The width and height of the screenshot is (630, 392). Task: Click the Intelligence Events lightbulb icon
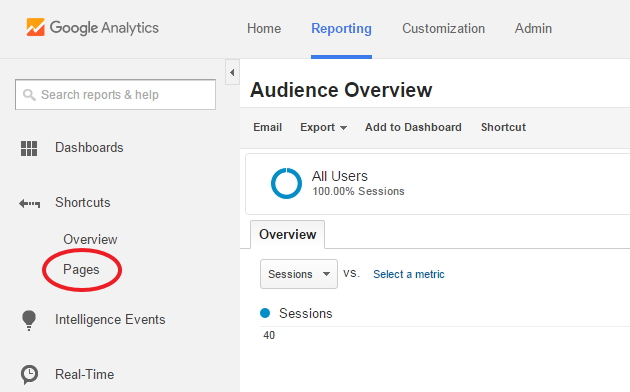[x=29, y=320]
